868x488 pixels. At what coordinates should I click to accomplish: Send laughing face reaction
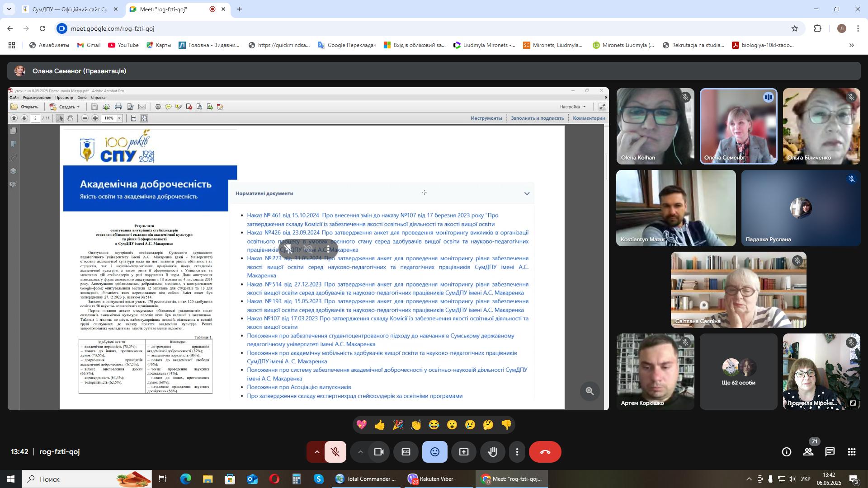(434, 425)
